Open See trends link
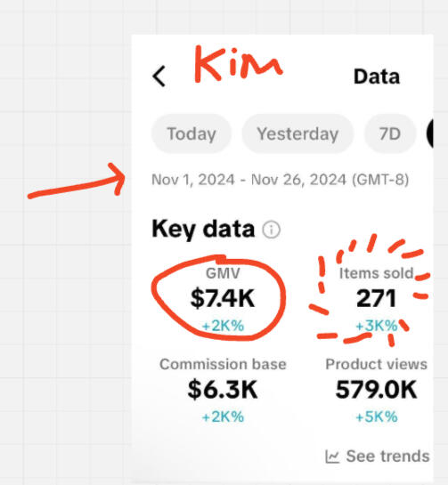 tap(378, 457)
